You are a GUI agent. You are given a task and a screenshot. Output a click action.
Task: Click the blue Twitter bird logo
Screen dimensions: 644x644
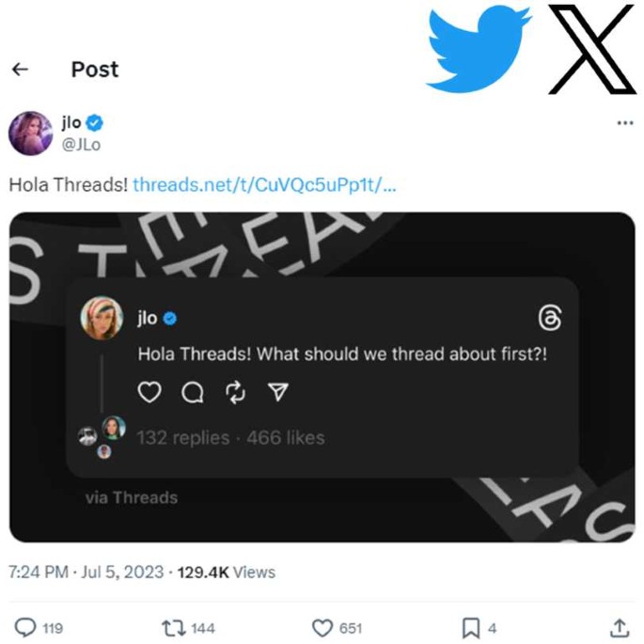(x=479, y=47)
